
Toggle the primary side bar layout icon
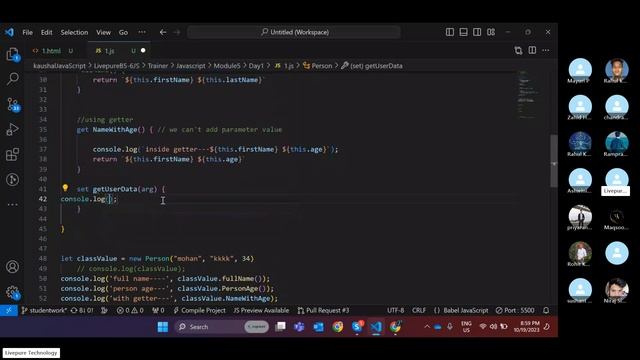[449, 32]
